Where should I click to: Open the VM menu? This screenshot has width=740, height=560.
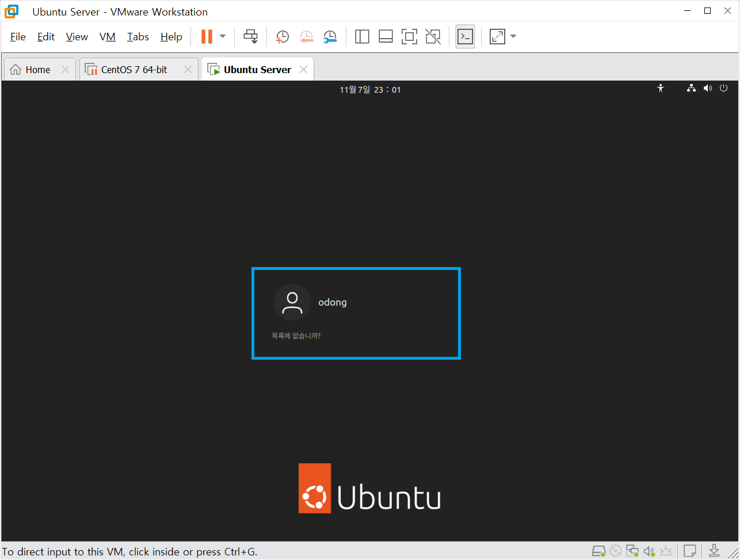coord(108,37)
